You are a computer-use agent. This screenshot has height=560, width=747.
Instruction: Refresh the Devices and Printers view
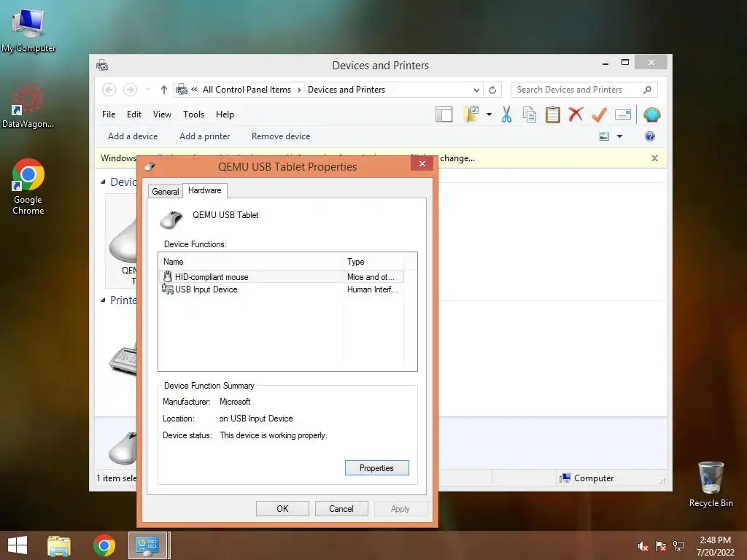coord(492,90)
